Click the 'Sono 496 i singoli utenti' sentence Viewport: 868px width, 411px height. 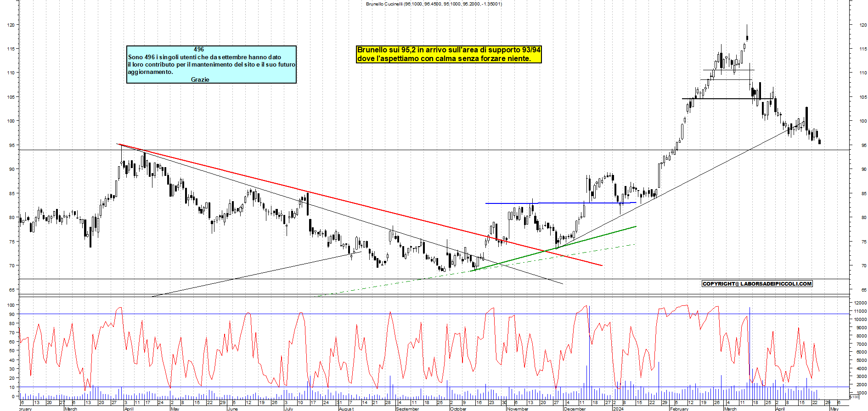tap(205, 57)
